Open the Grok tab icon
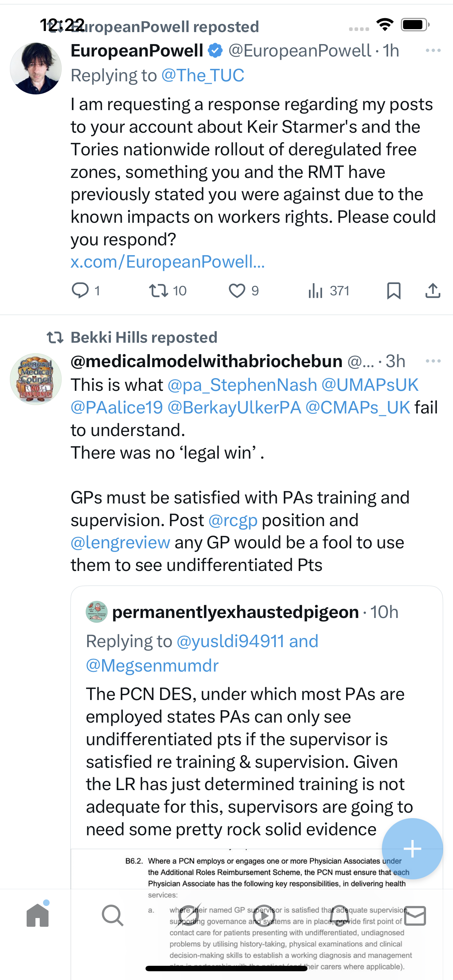Image resolution: width=453 pixels, height=980 pixels. [189, 915]
